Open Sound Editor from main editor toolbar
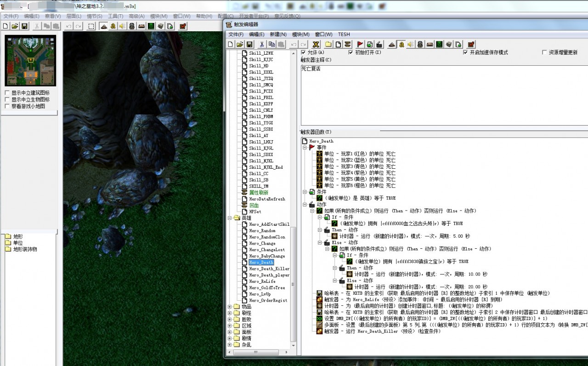This screenshot has width=588, height=366. (x=123, y=26)
